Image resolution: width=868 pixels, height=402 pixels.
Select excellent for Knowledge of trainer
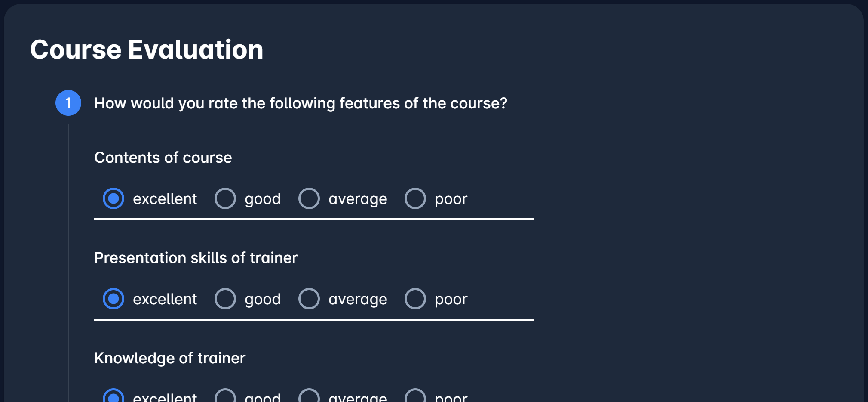[x=113, y=396]
